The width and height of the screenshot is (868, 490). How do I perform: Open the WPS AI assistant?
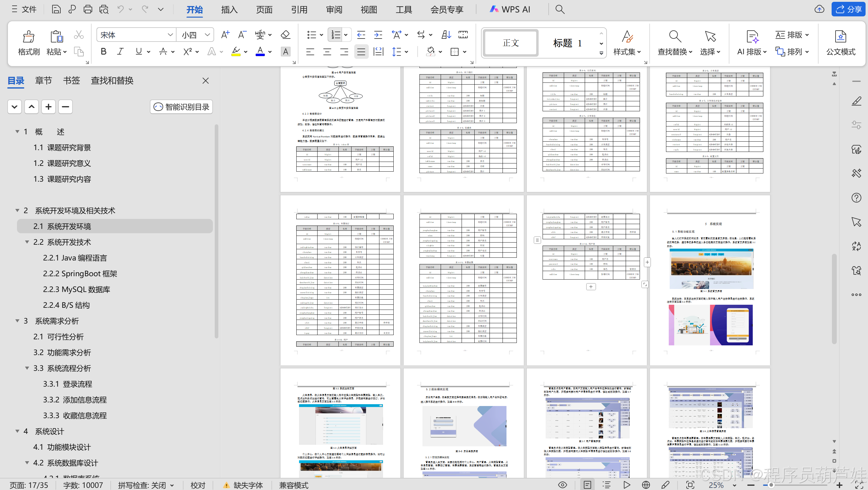click(x=510, y=9)
